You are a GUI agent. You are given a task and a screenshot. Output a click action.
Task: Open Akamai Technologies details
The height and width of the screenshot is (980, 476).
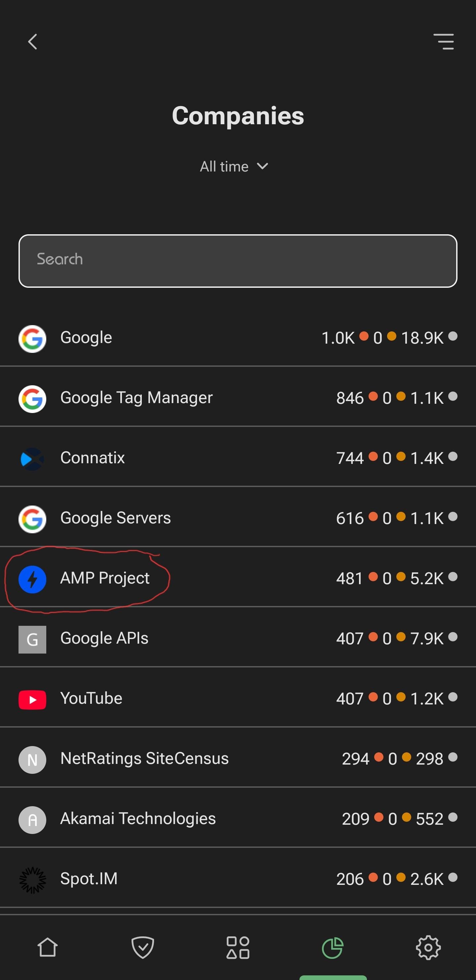pos(238,819)
